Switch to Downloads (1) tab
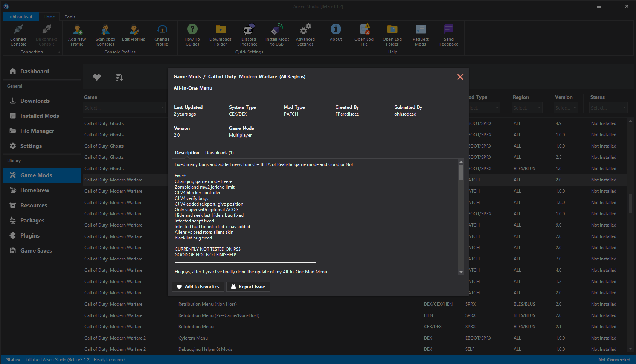636x364 pixels. 220,153
